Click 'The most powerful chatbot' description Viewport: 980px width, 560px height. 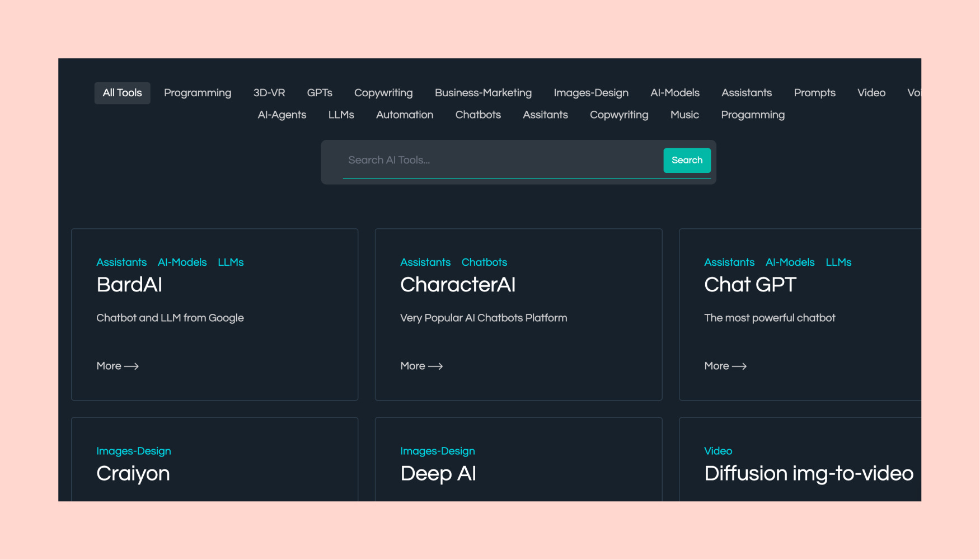tap(770, 318)
